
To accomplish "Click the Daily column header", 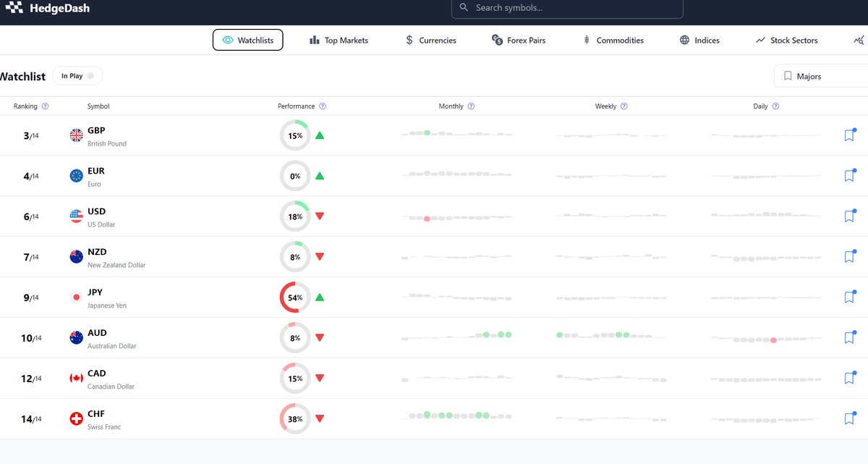I will (760, 106).
